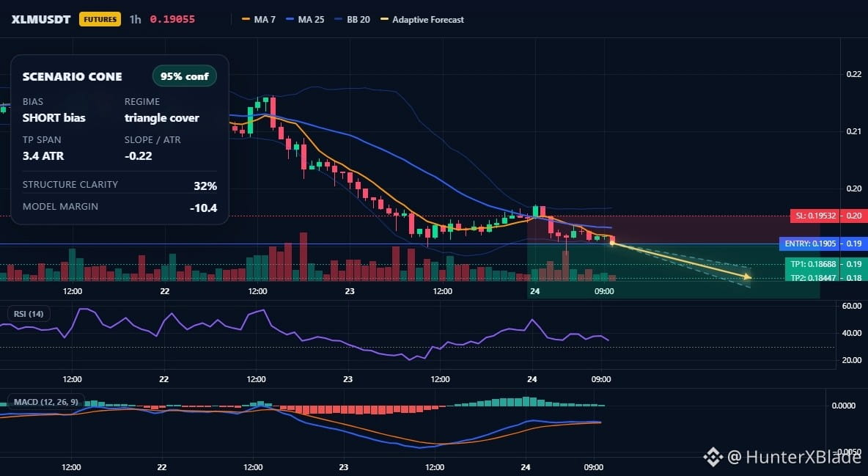Click the RSI 20.00 axis label

tap(852, 360)
